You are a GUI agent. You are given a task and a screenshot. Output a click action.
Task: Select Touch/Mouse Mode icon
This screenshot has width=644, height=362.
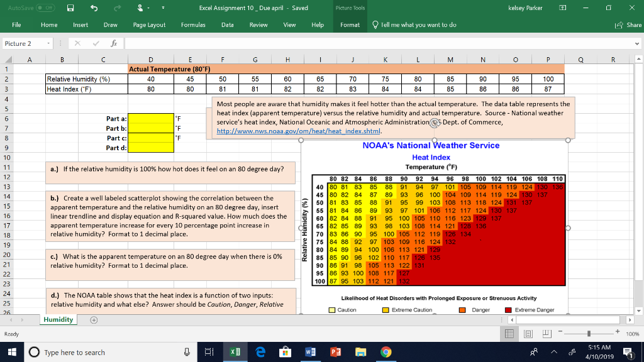[x=140, y=8]
